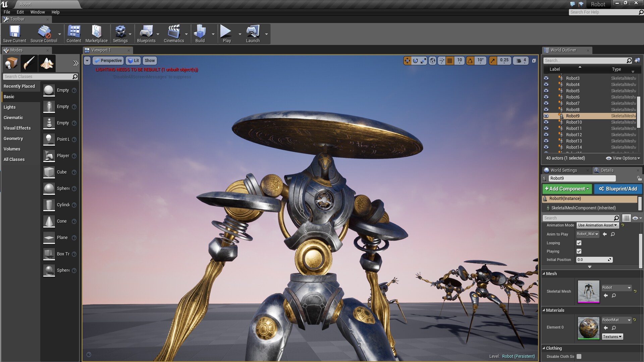
Task: Hide Robot9 using its eye visibility toggle
Action: coord(546,116)
